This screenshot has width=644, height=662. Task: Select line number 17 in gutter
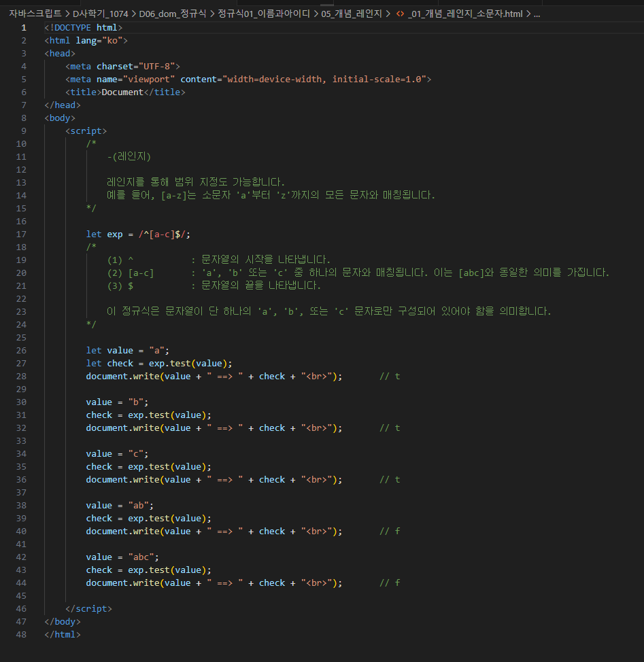[21, 234]
